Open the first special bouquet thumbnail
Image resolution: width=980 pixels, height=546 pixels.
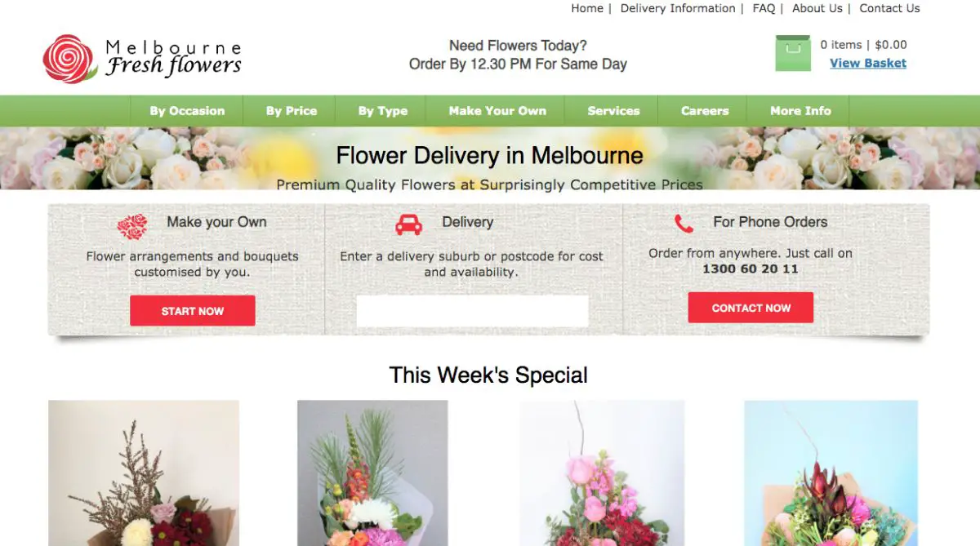click(x=144, y=473)
